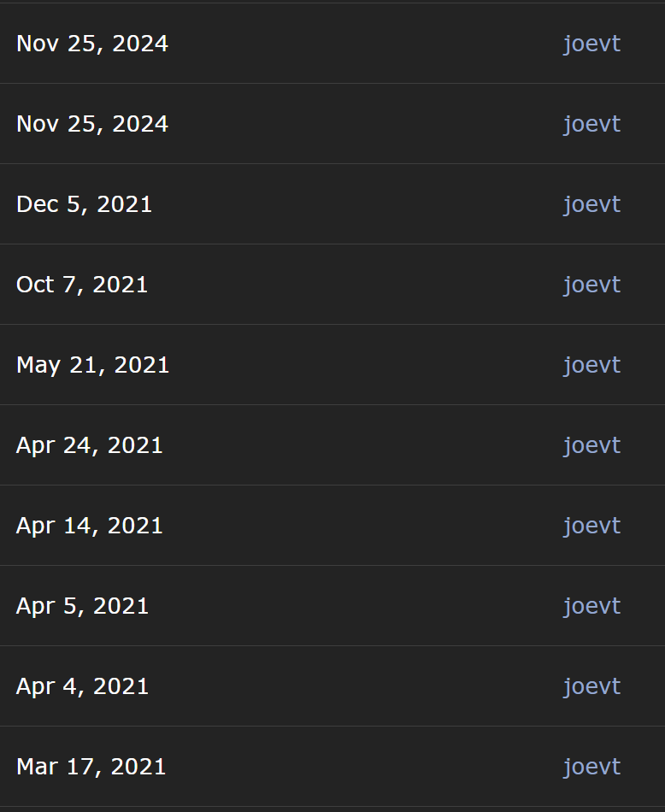
Task: Click joevt beside May 21, 2021
Action: click(x=592, y=365)
